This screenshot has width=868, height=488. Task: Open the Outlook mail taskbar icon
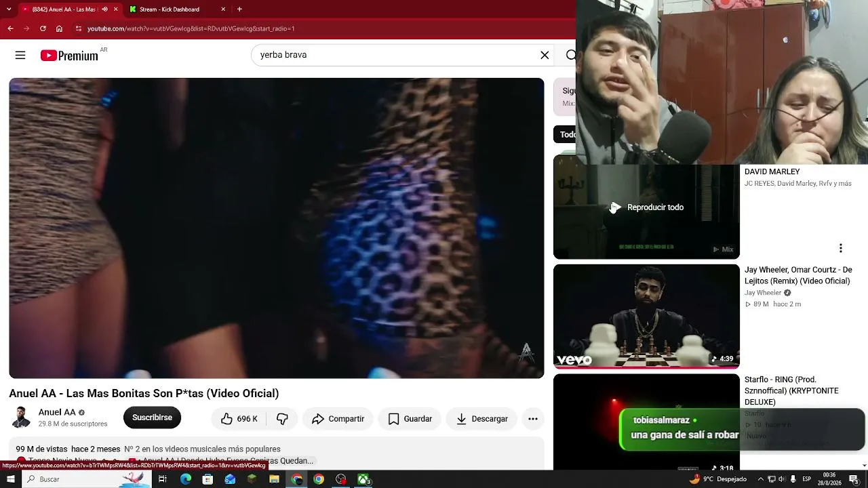pyautogui.click(x=230, y=479)
